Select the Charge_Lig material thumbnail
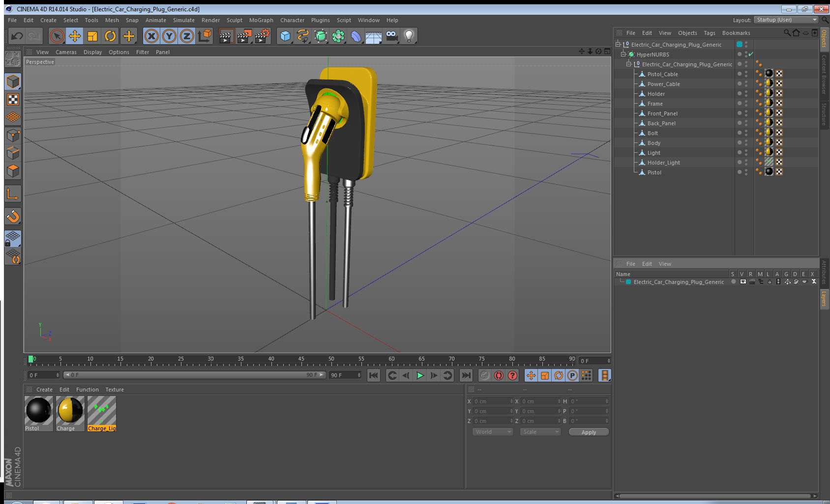 pos(102,410)
